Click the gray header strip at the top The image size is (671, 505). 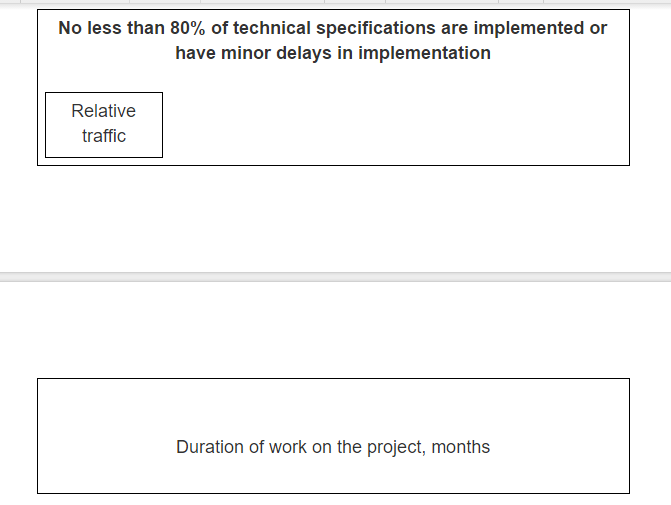(x=336, y=2)
